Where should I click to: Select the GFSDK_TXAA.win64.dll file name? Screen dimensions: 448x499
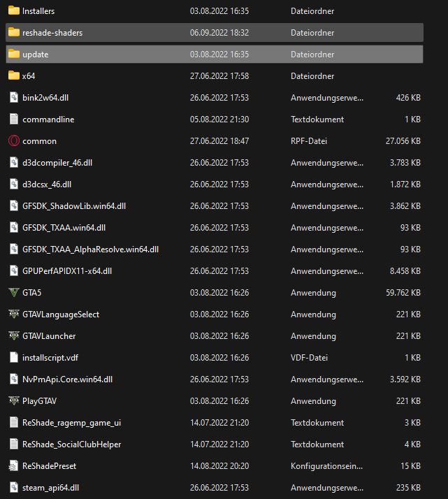pos(64,228)
